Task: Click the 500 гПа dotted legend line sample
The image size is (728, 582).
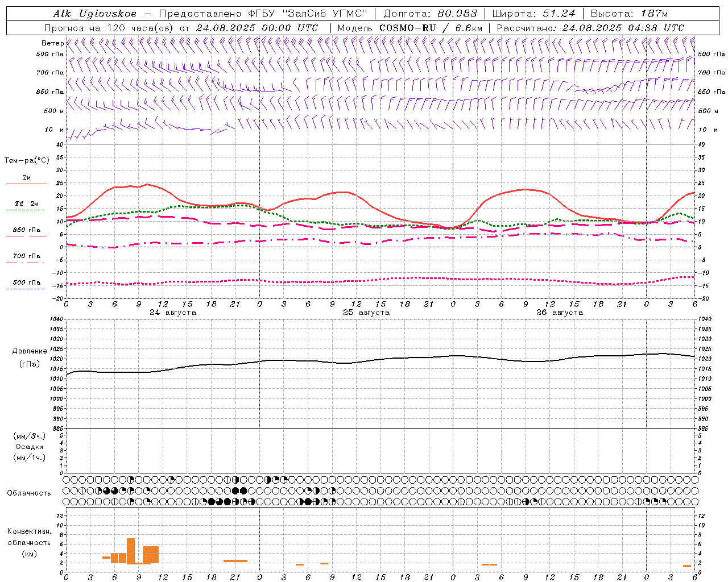Action: click(25, 289)
